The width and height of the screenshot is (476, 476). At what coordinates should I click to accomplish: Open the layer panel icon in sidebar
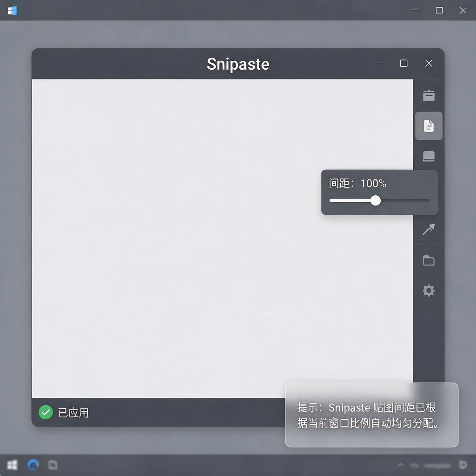(x=429, y=156)
